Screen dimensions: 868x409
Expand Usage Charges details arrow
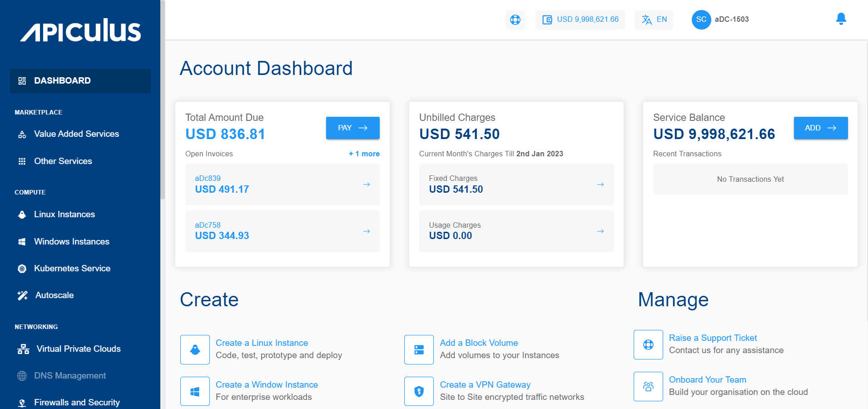point(600,231)
